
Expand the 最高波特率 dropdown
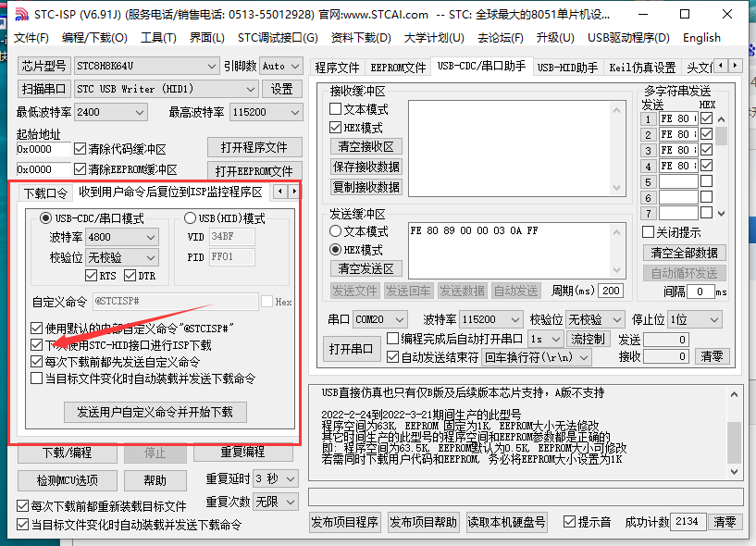(x=266, y=112)
